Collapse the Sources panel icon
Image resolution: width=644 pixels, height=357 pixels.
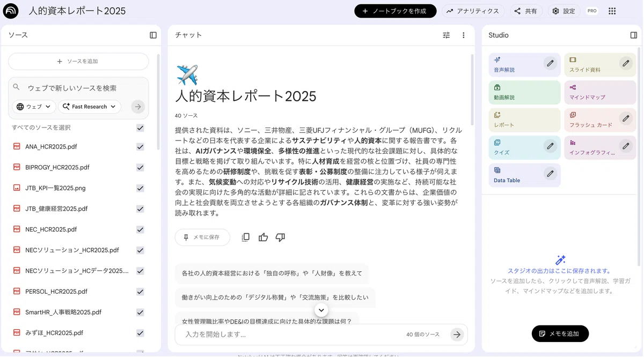[153, 35]
